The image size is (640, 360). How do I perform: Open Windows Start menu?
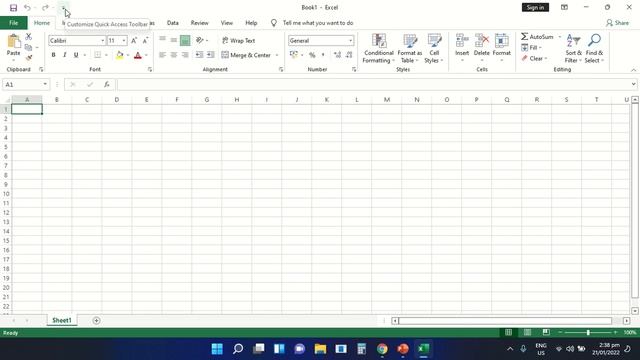[x=217, y=349]
